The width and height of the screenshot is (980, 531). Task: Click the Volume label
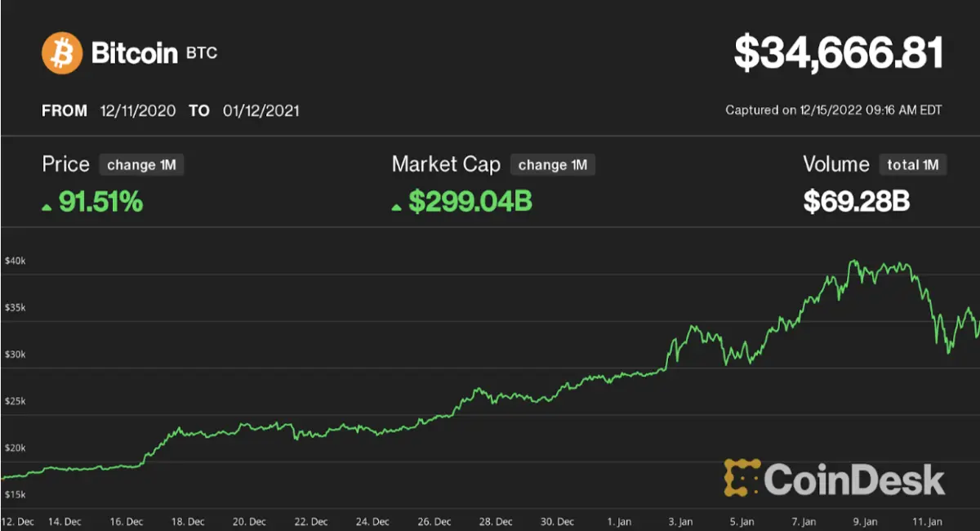836,164
